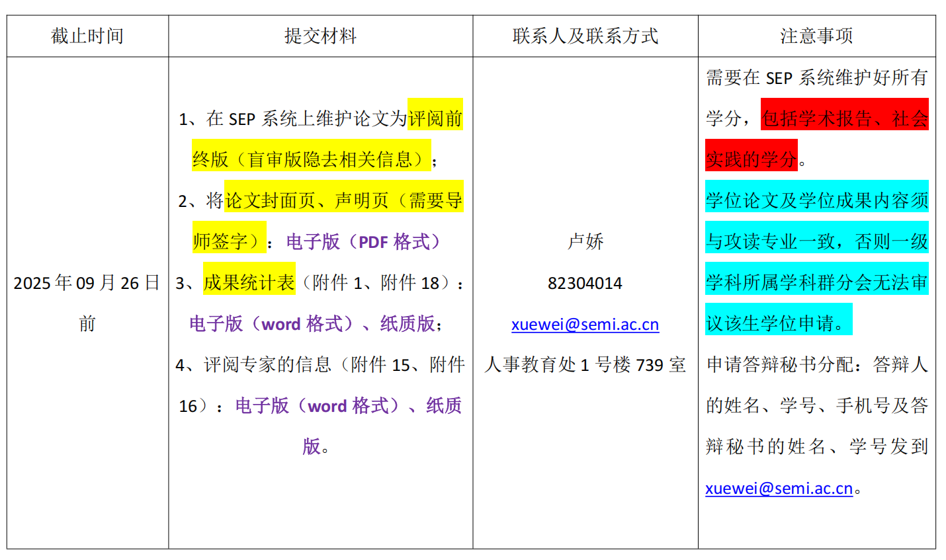Click the deadline date 2025年09月26日
946x560 pixels.
[x=87, y=283]
